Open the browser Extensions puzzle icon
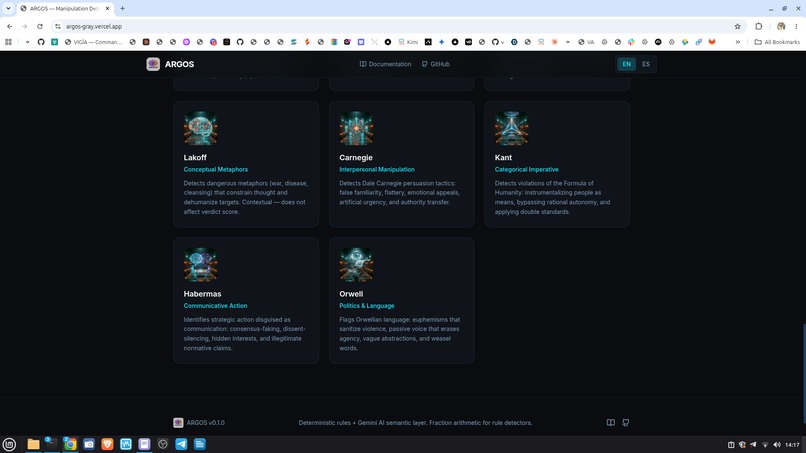The width and height of the screenshot is (806, 453). pyautogui.click(x=759, y=26)
